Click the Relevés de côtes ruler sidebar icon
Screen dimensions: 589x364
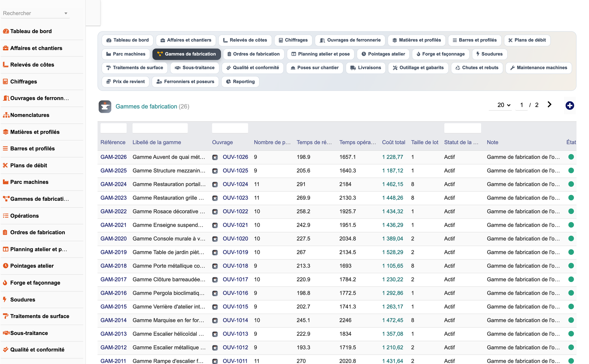click(6, 65)
